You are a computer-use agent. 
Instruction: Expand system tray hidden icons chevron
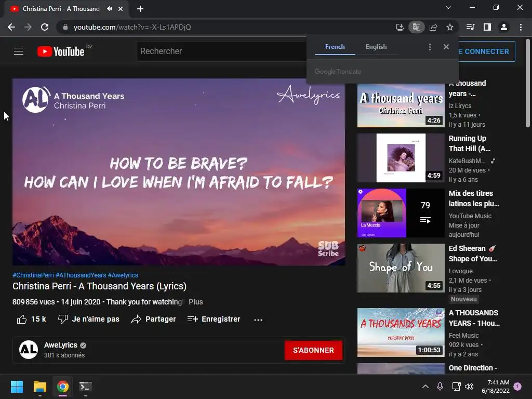click(x=425, y=387)
